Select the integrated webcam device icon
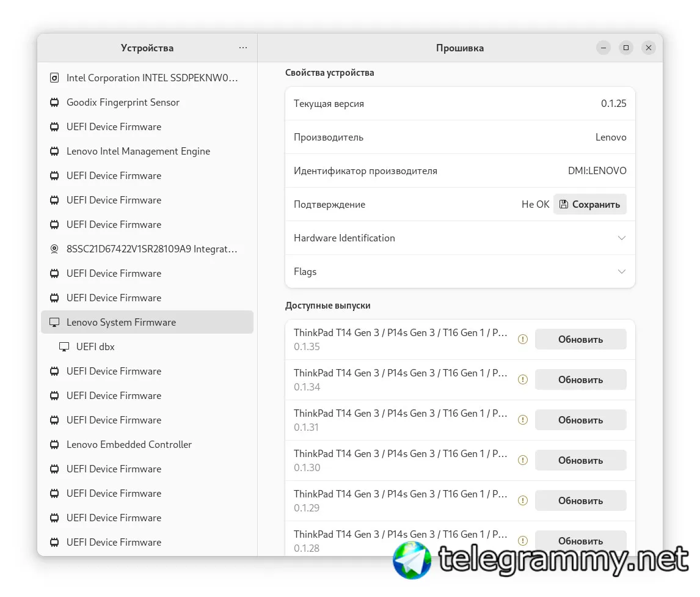Screen dimensions: 700x597 point(54,249)
